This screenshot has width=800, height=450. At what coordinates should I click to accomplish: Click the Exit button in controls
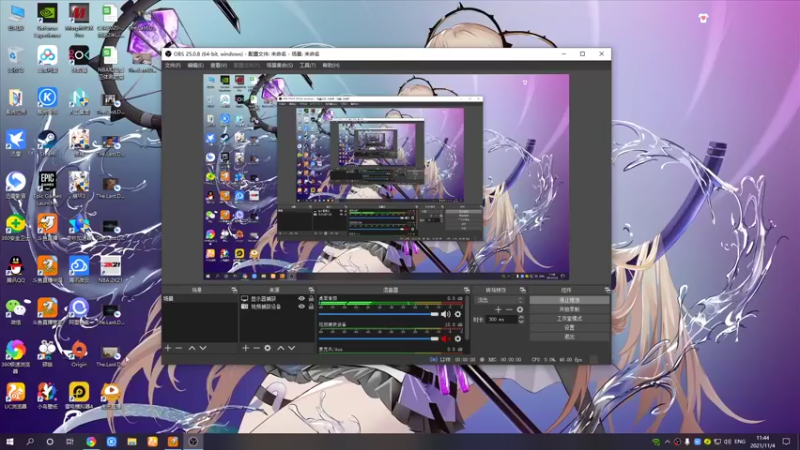pyautogui.click(x=569, y=337)
